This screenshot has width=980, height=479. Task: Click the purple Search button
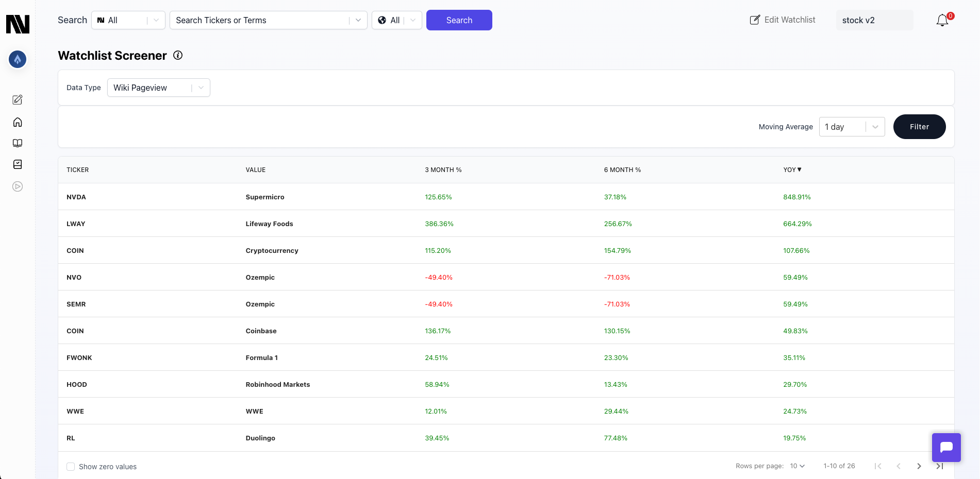(x=459, y=20)
